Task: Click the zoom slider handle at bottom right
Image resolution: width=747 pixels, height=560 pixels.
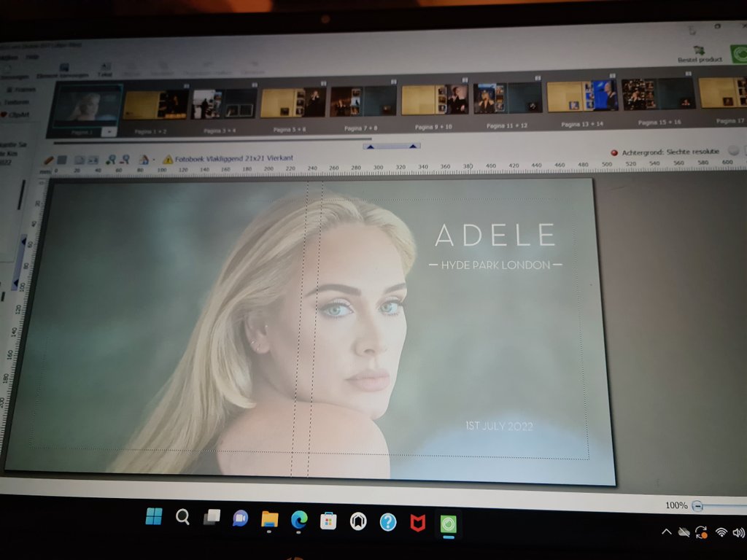Action: tap(697, 506)
